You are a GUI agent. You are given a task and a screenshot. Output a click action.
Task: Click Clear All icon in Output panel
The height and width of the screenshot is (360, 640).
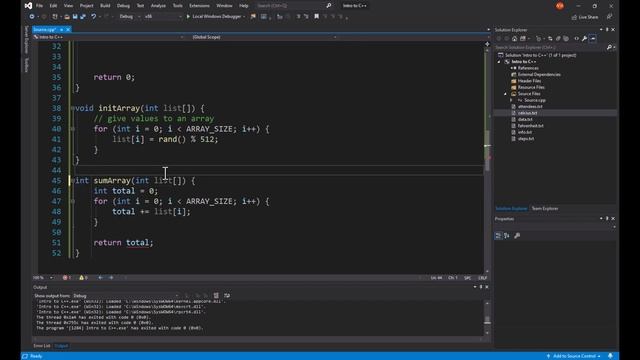(216, 296)
